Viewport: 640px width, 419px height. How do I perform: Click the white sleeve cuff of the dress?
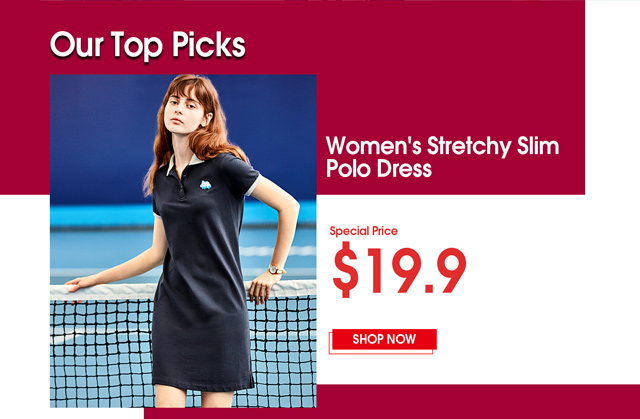[x=253, y=186]
